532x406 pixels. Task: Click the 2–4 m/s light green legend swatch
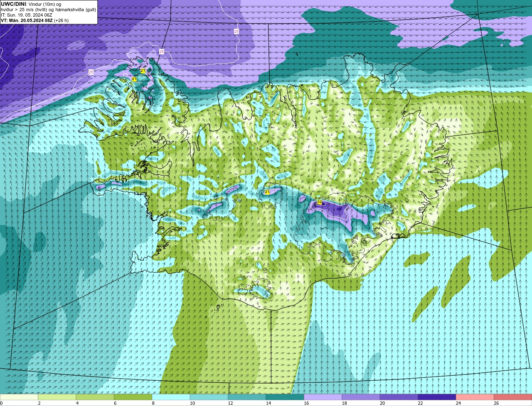[57, 397]
